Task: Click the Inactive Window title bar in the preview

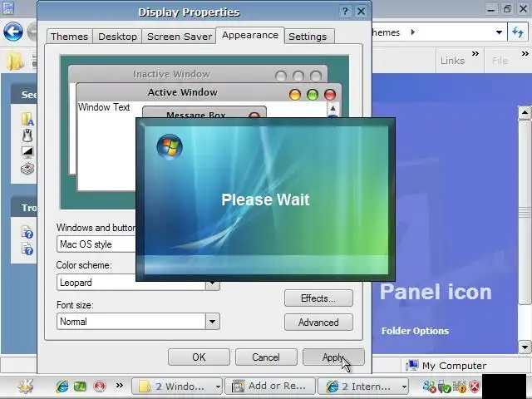Action: [198, 74]
